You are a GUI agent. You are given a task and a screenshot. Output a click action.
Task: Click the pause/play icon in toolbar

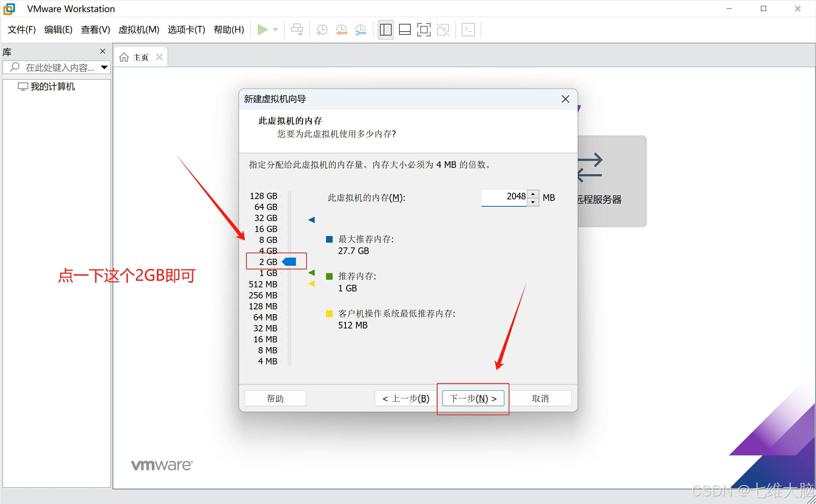click(261, 30)
